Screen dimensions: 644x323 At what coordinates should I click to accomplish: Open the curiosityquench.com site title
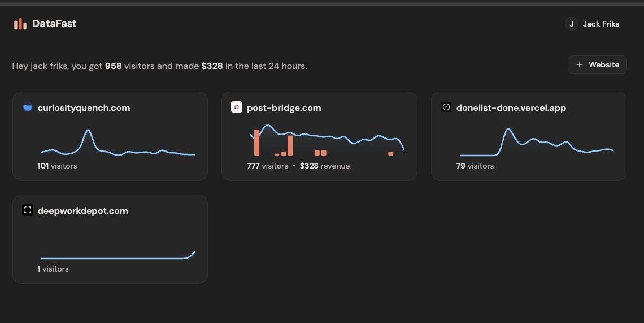(x=84, y=108)
